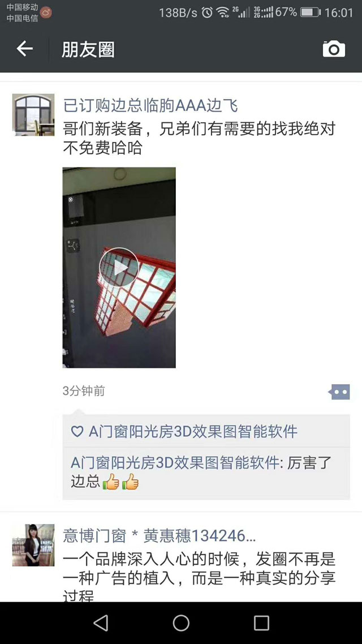Tap the Android back triangle navigation button
Screen dimensions: 362x644
pos(101,622)
